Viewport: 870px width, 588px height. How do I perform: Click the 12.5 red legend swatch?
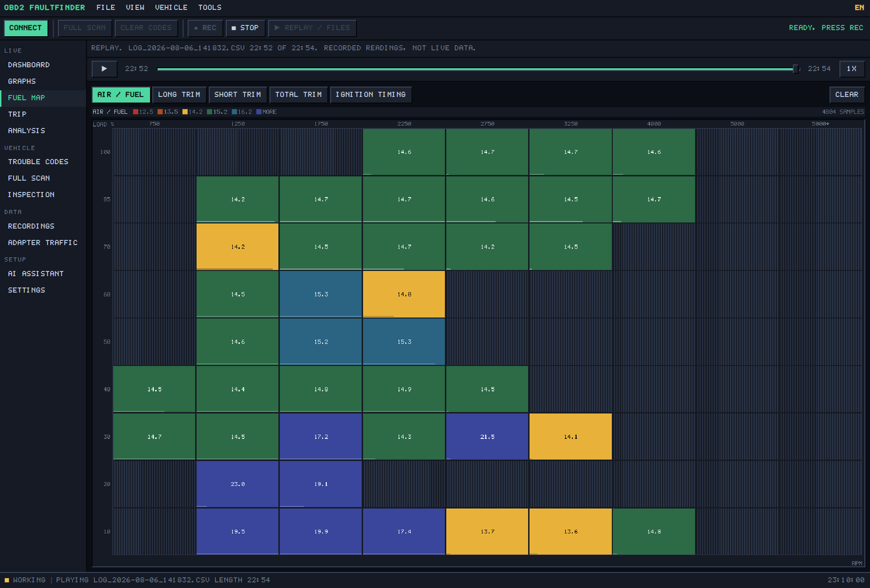135,112
